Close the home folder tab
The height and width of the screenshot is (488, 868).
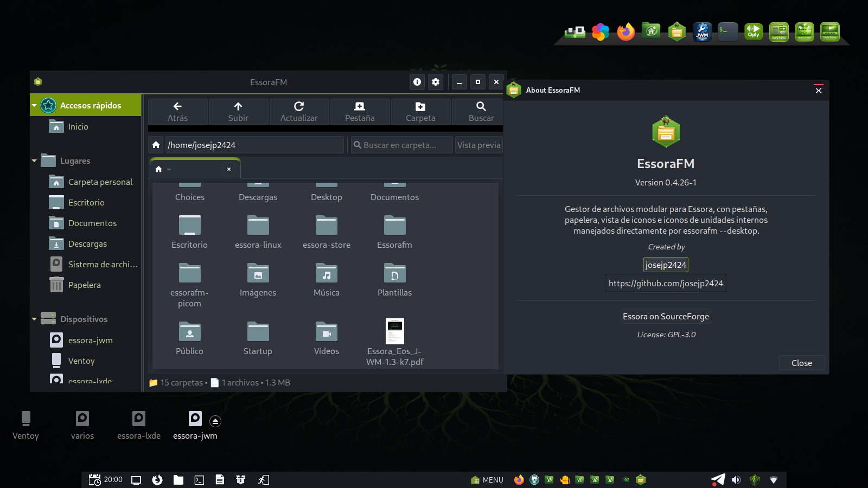(x=229, y=169)
